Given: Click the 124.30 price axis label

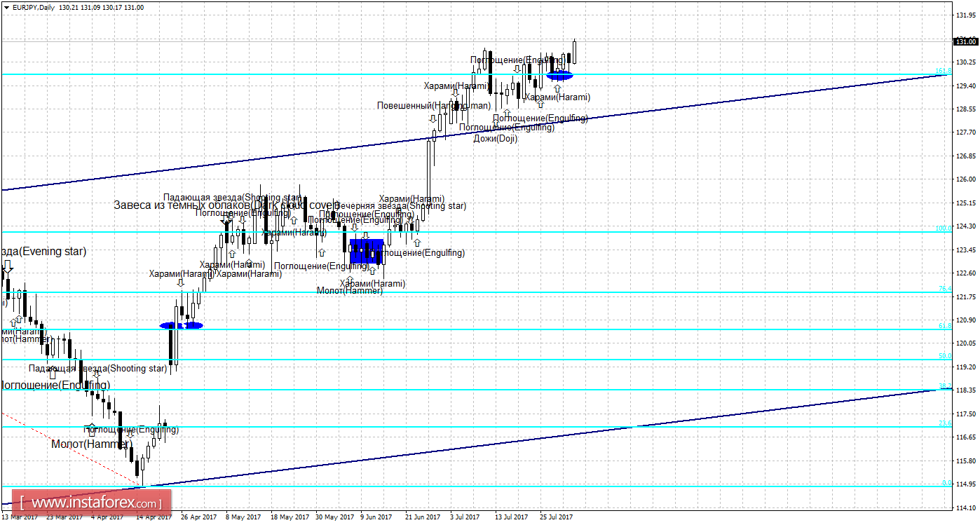Looking at the screenshot, I should click(965, 226).
